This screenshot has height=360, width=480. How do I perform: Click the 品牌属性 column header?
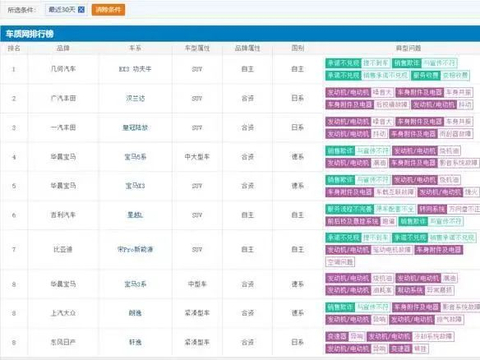(247, 48)
